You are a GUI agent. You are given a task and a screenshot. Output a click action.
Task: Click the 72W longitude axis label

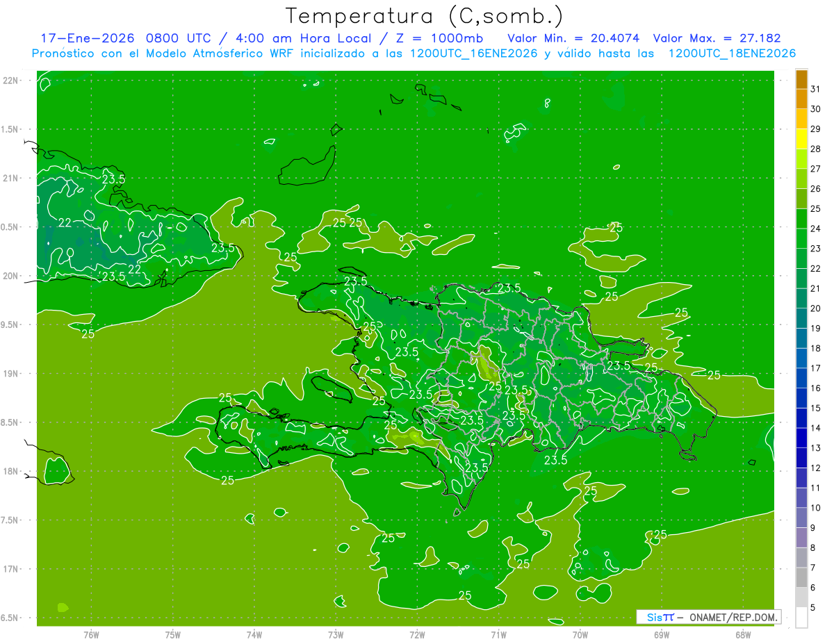tap(417, 634)
